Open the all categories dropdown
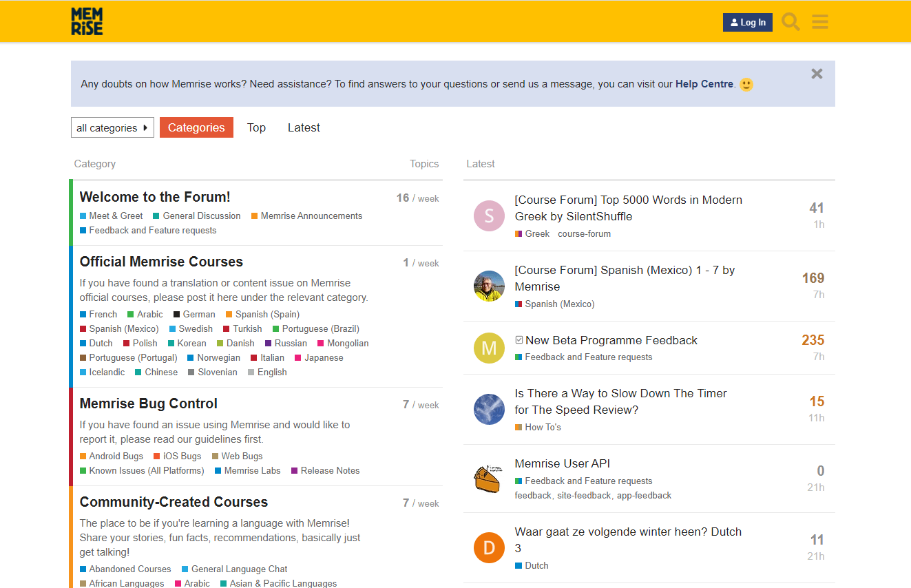Viewport: 911px width, 588px height. pos(112,127)
